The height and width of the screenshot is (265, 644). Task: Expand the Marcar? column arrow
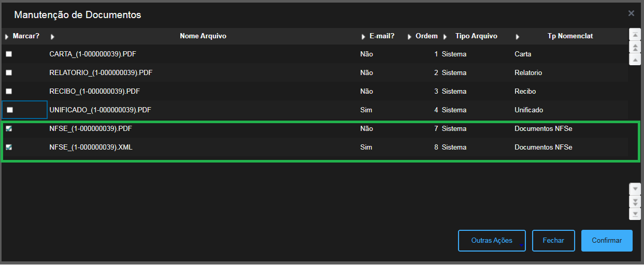[7, 37]
